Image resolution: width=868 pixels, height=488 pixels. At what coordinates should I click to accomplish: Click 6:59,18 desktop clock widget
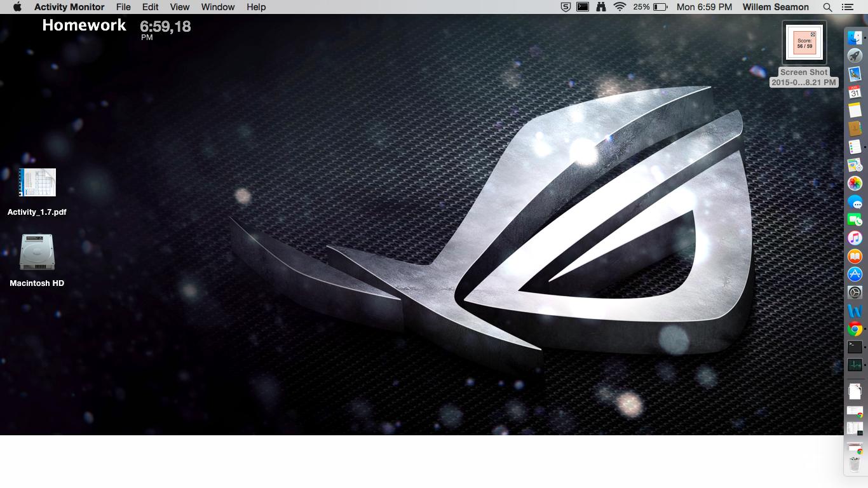coord(165,29)
